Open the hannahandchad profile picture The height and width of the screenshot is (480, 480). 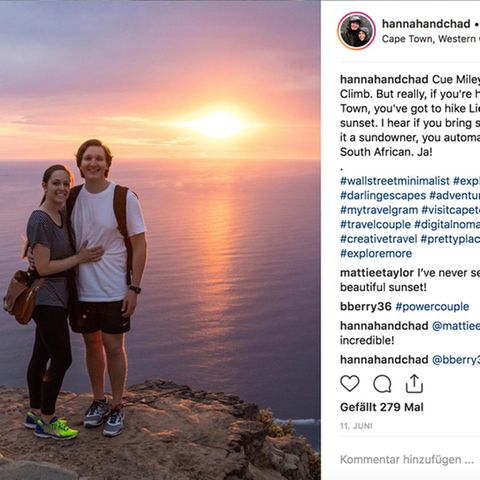pos(356,31)
